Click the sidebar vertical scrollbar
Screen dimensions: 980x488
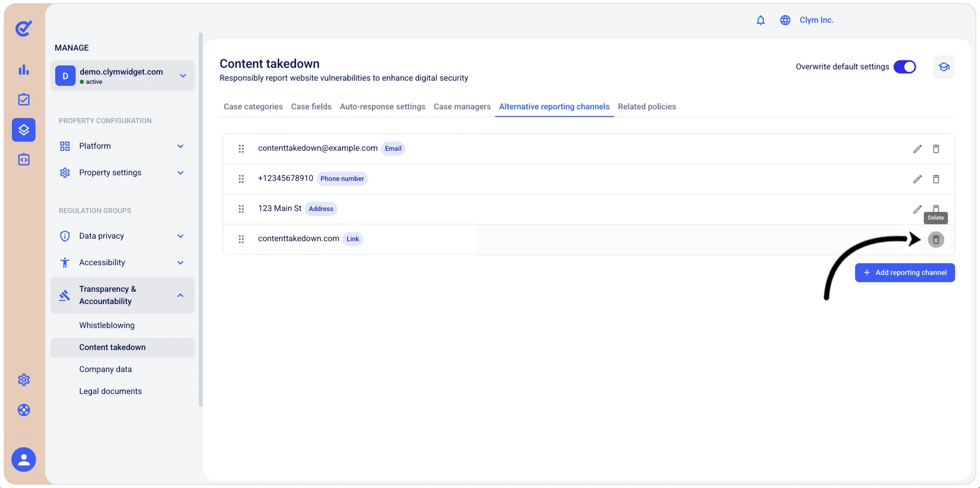click(x=200, y=220)
